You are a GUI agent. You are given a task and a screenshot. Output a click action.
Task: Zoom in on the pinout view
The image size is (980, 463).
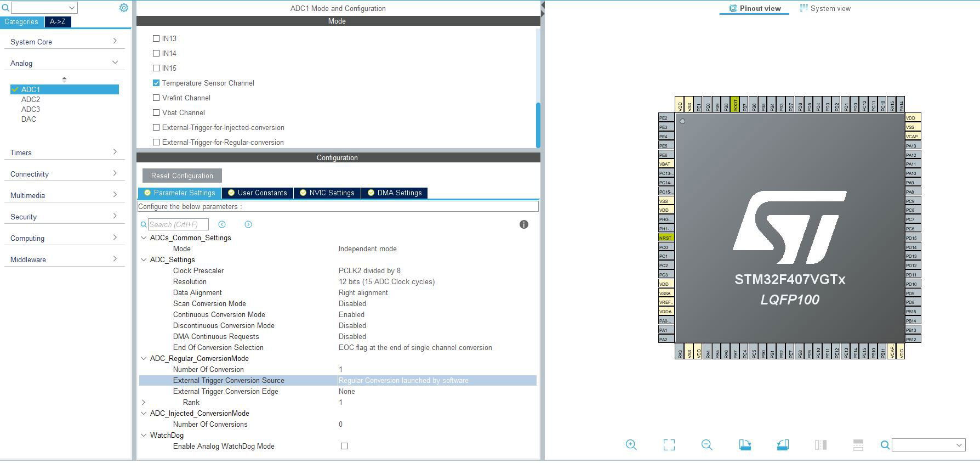pyautogui.click(x=631, y=445)
